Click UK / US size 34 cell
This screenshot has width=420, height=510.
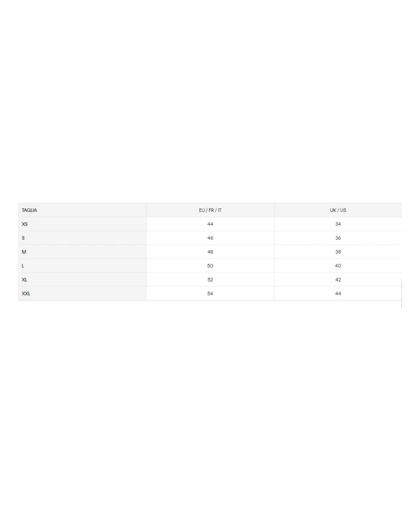(338, 224)
